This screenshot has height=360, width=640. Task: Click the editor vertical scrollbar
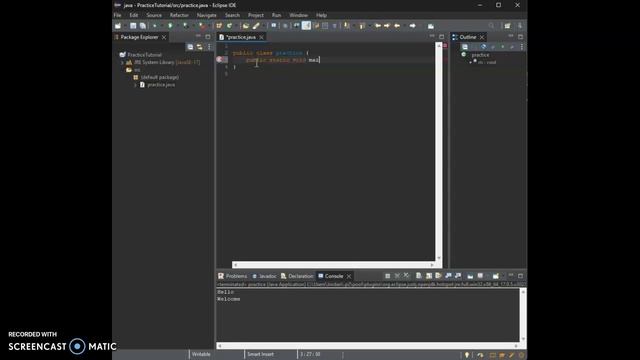(439, 152)
